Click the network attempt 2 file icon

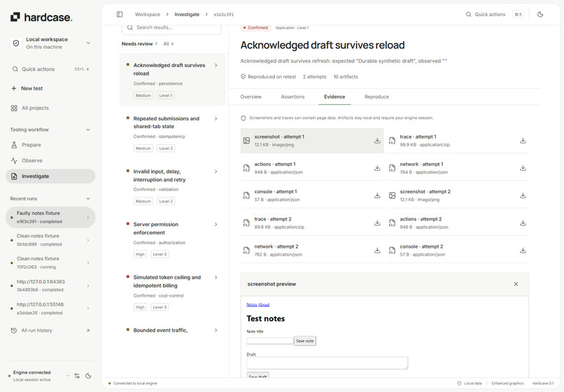pos(246,251)
